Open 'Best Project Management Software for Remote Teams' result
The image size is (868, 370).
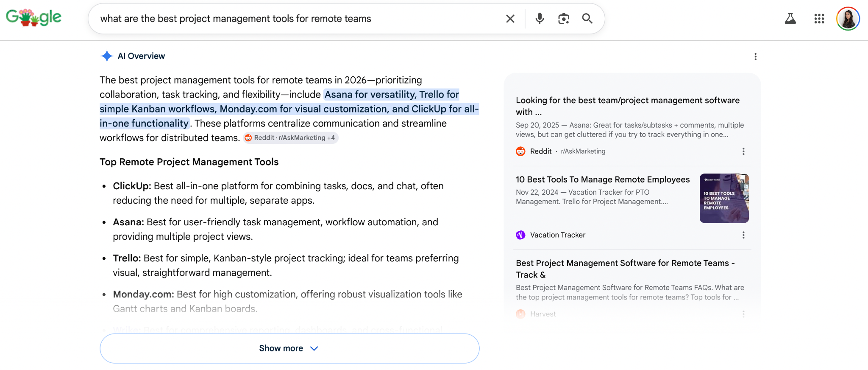[625, 269]
